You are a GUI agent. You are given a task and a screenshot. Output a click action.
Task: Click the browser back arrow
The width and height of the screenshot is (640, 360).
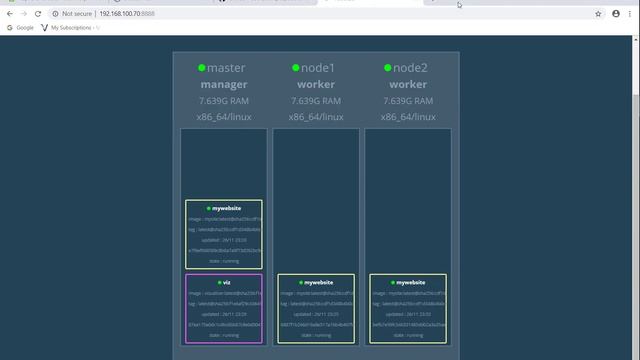[10, 13]
